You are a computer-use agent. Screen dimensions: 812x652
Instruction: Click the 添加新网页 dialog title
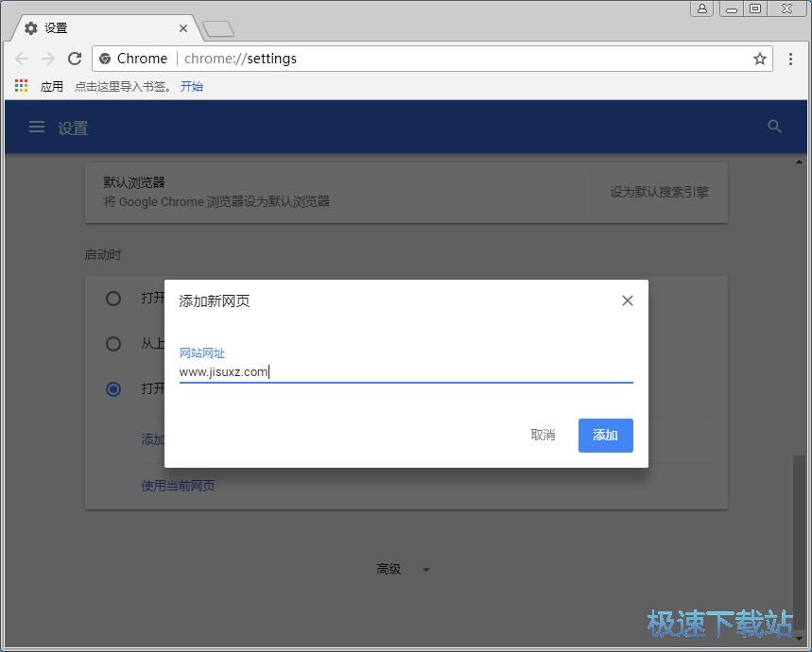(215, 301)
